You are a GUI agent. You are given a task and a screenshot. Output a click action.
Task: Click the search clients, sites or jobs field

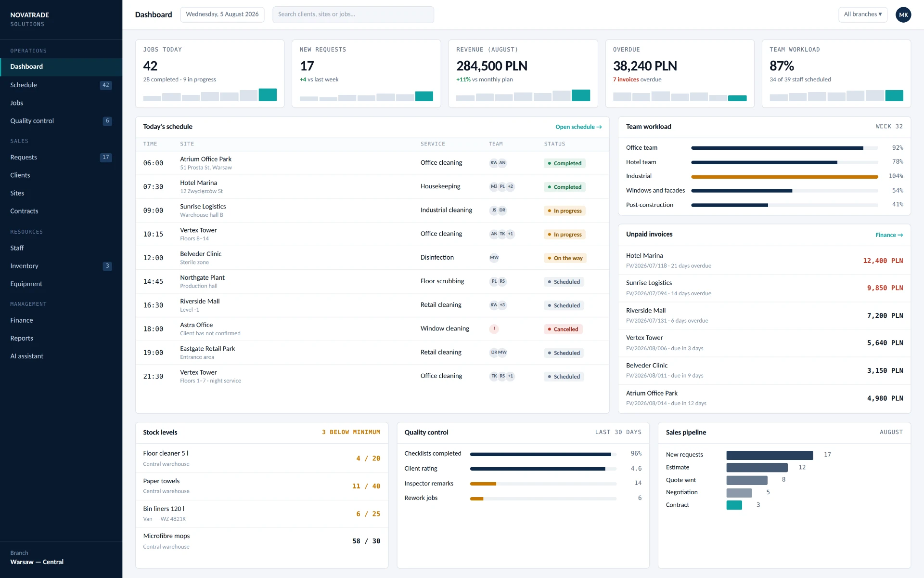click(353, 14)
